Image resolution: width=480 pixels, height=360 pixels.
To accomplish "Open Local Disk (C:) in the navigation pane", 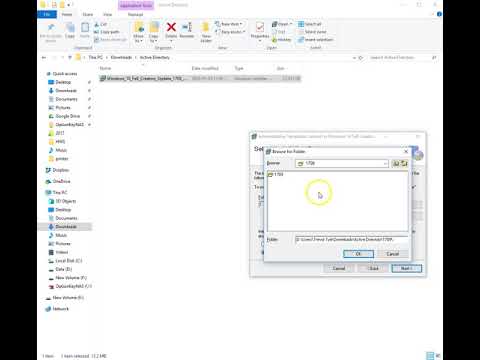I will click(x=68, y=261).
